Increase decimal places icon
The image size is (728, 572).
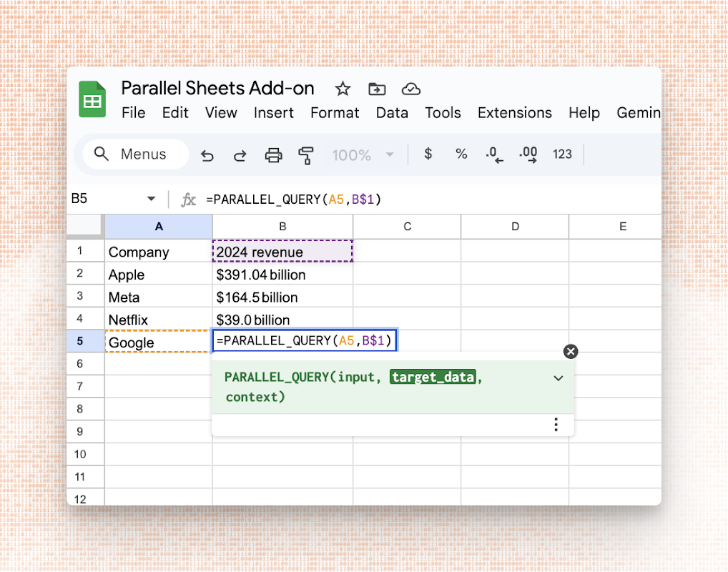[x=528, y=154]
